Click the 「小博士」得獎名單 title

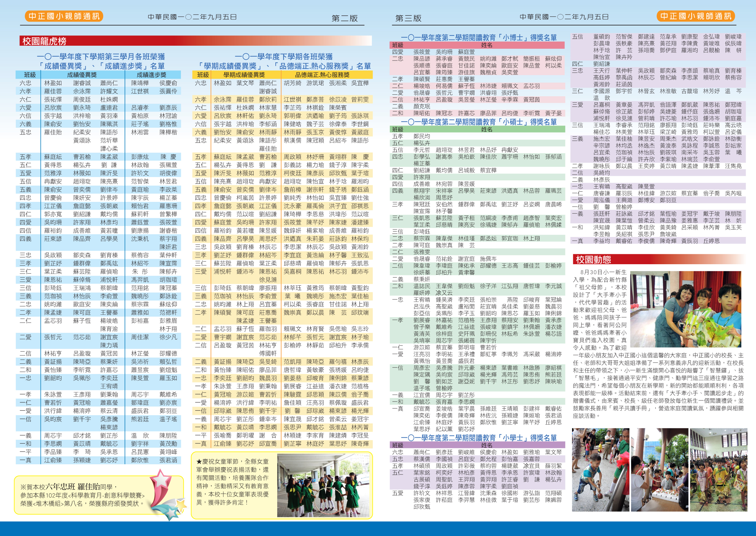point(478,38)
